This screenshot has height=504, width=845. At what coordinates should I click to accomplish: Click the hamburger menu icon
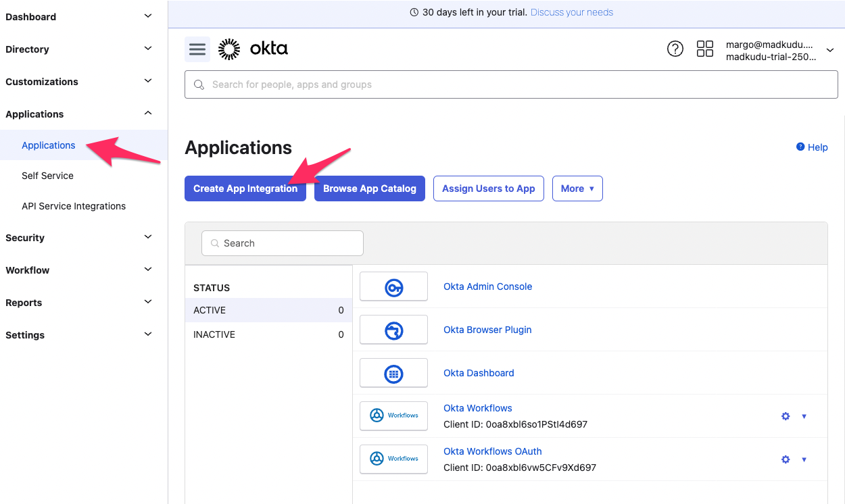[x=197, y=49]
